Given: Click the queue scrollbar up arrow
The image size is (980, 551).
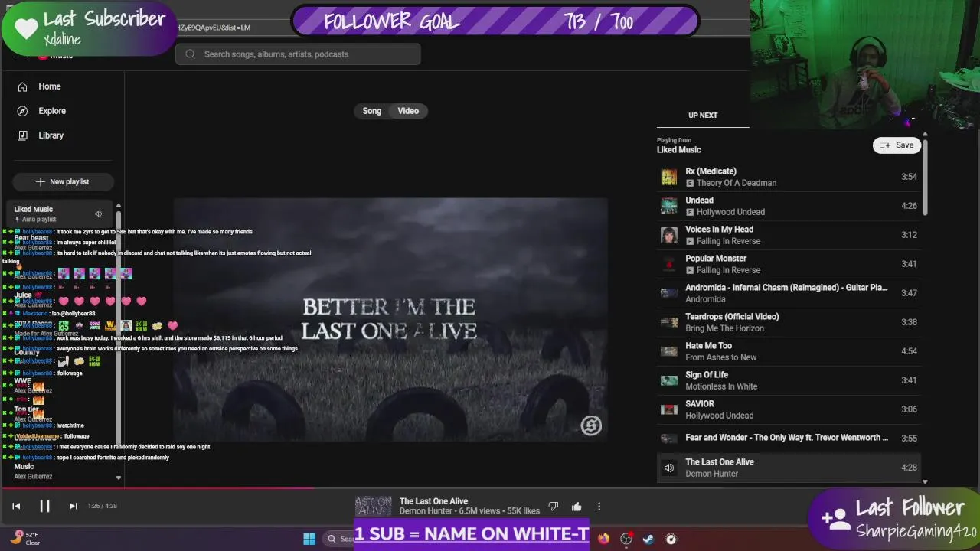Looking at the screenshot, I should point(925,135).
